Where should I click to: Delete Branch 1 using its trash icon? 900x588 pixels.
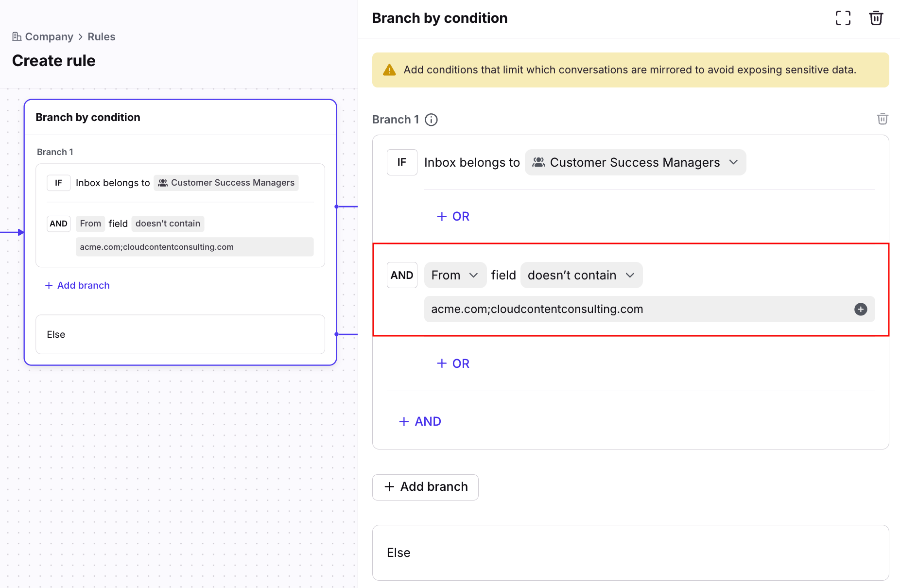coord(882,119)
